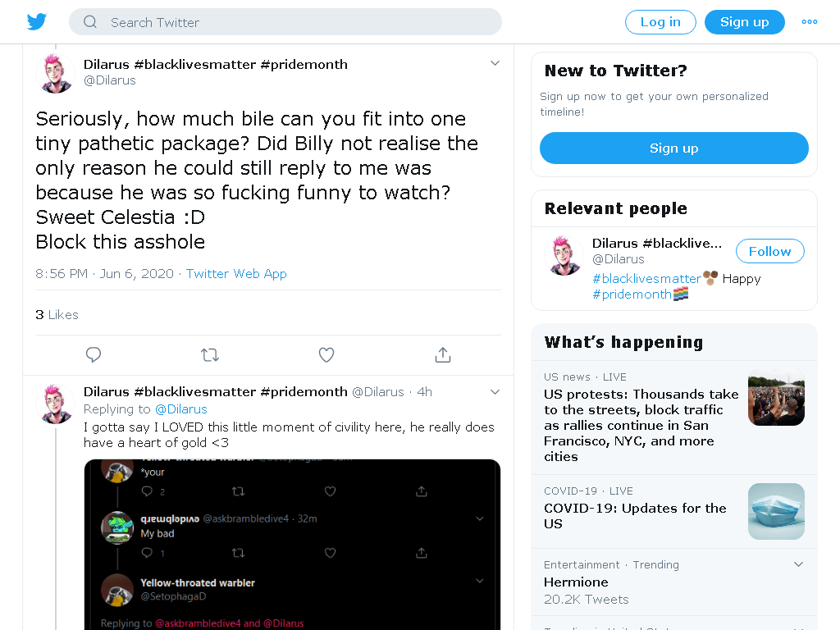Image resolution: width=840 pixels, height=630 pixels.
Task: Open chevron menu on Dilarus reply tweet
Action: click(x=495, y=392)
